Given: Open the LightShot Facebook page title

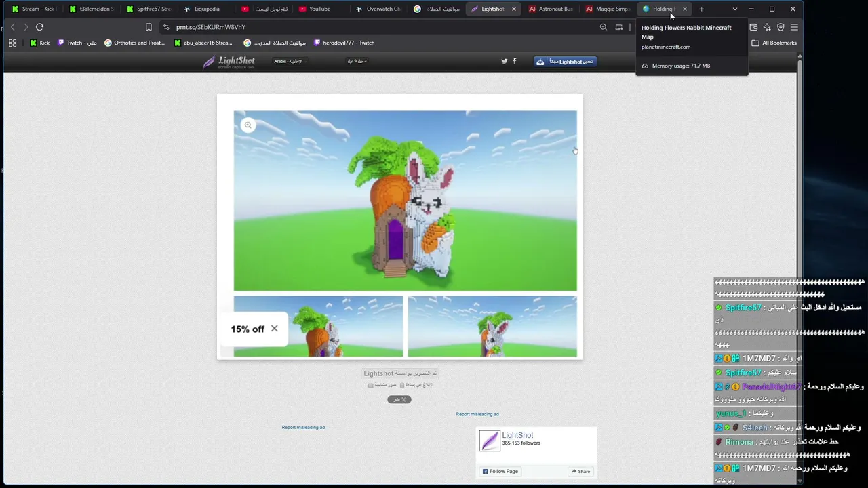Looking at the screenshot, I should point(517,435).
